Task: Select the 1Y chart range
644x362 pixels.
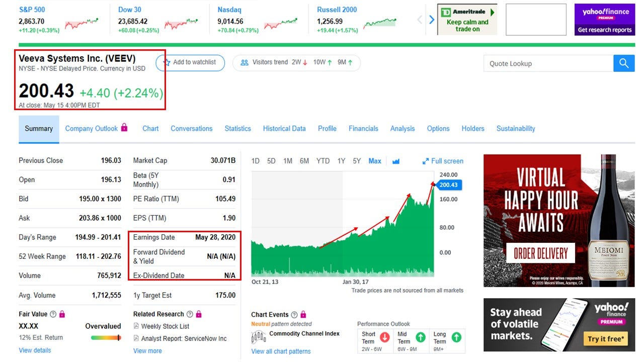Action: tap(341, 161)
